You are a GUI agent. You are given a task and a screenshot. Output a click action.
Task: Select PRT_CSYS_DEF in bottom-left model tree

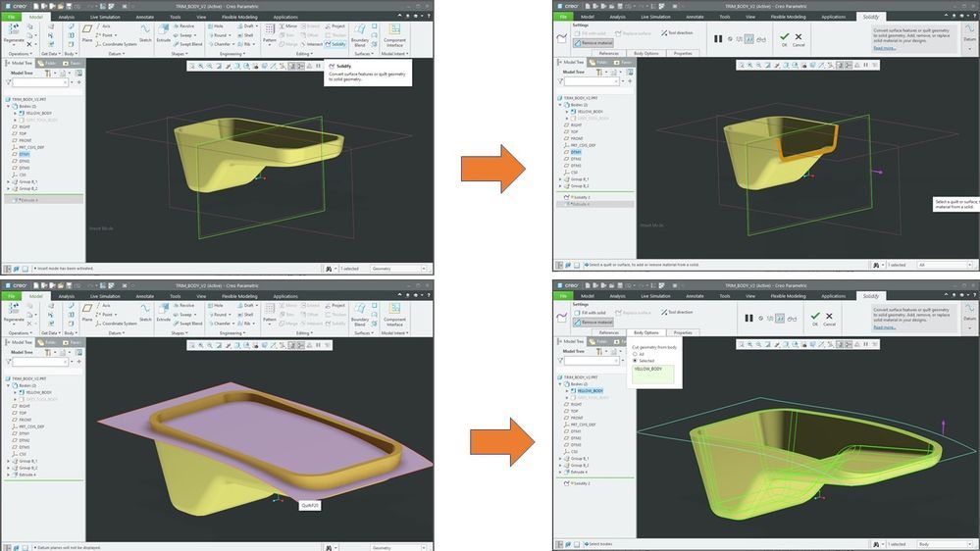pyautogui.click(x=28, y=426)
